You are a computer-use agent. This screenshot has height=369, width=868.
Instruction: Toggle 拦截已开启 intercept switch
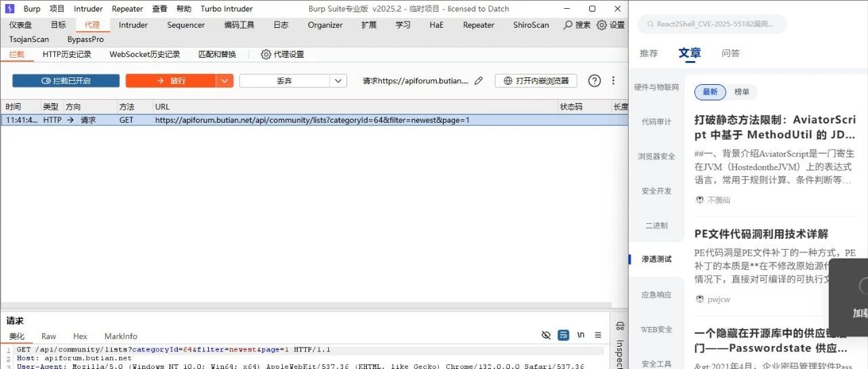(66, 81)
